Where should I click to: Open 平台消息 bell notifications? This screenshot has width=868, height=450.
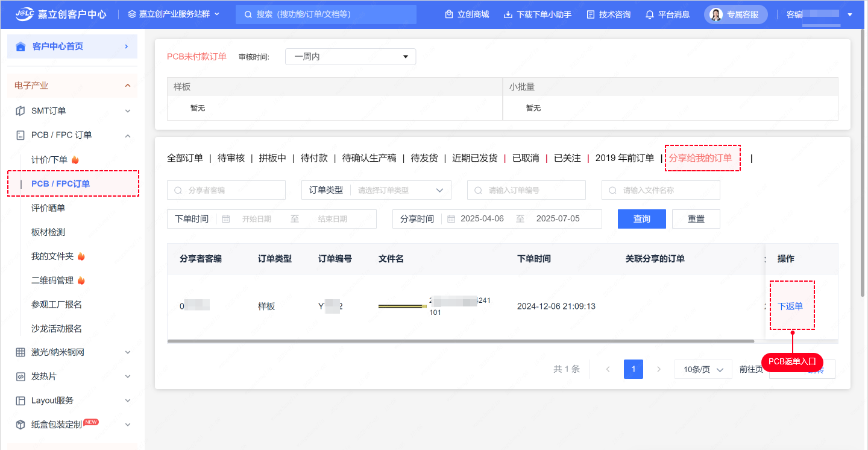coord(649,14)
